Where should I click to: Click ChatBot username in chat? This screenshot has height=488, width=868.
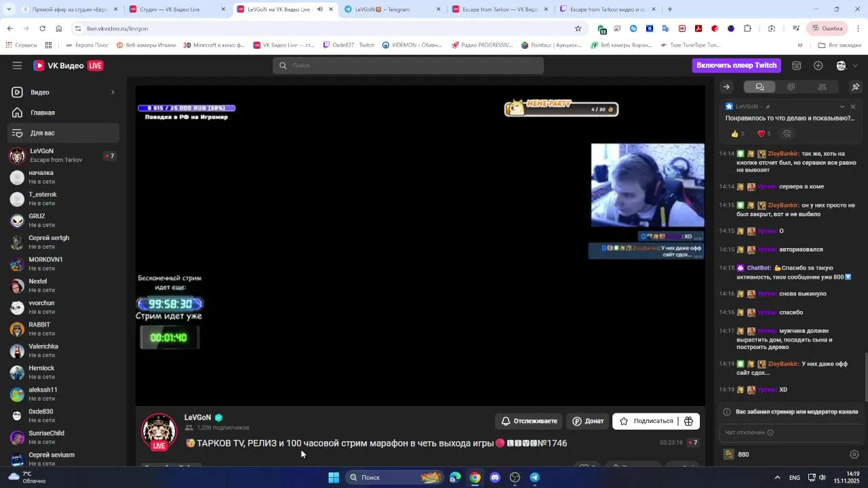click(759, 268)
